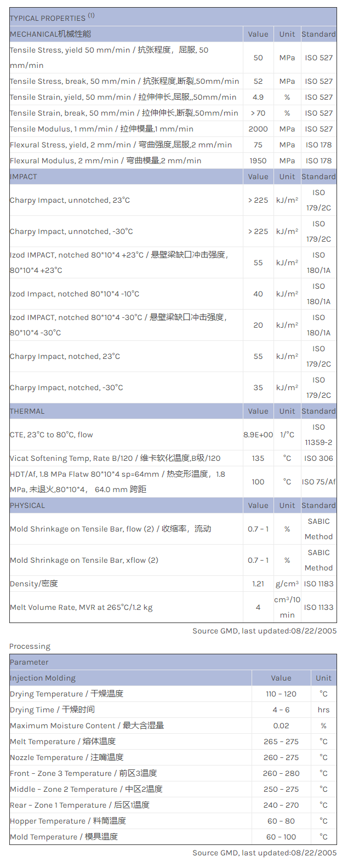Select the Drying Time row label

tap(52, 710)
